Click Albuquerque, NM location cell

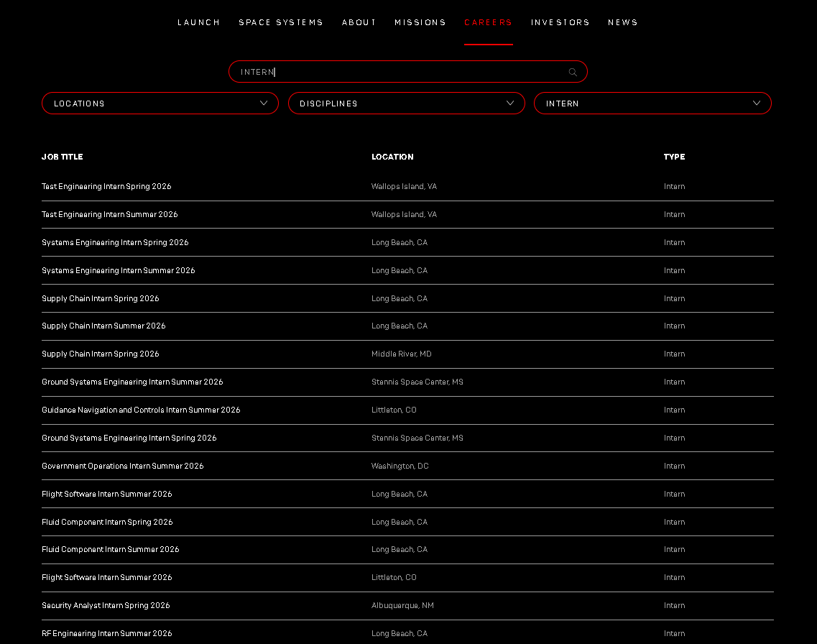(403, 605)
